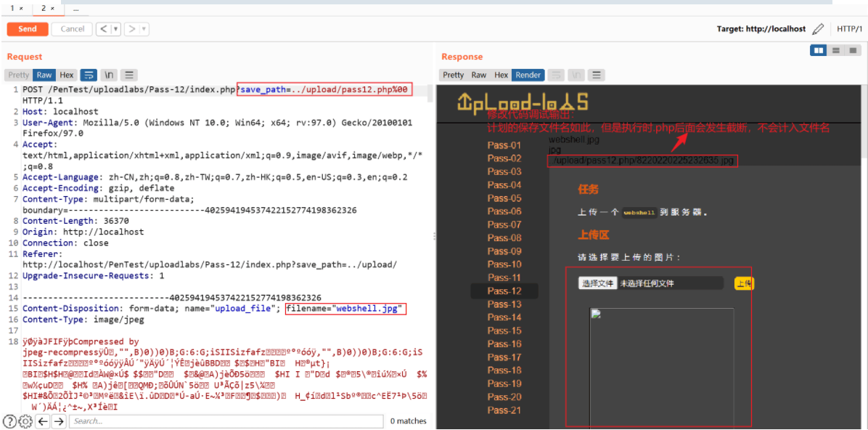868x430 pixels.
Task: Show Response in Render view
Action: 528,75
